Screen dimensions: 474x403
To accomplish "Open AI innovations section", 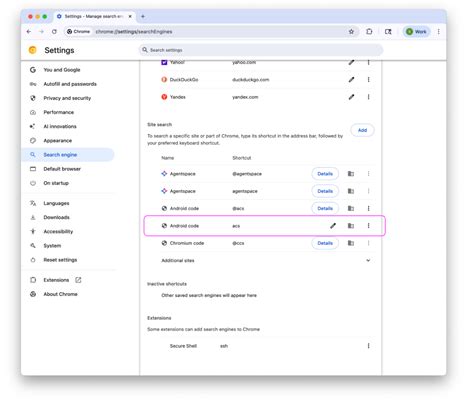I will pyautogui.click(x=60, y=126).
